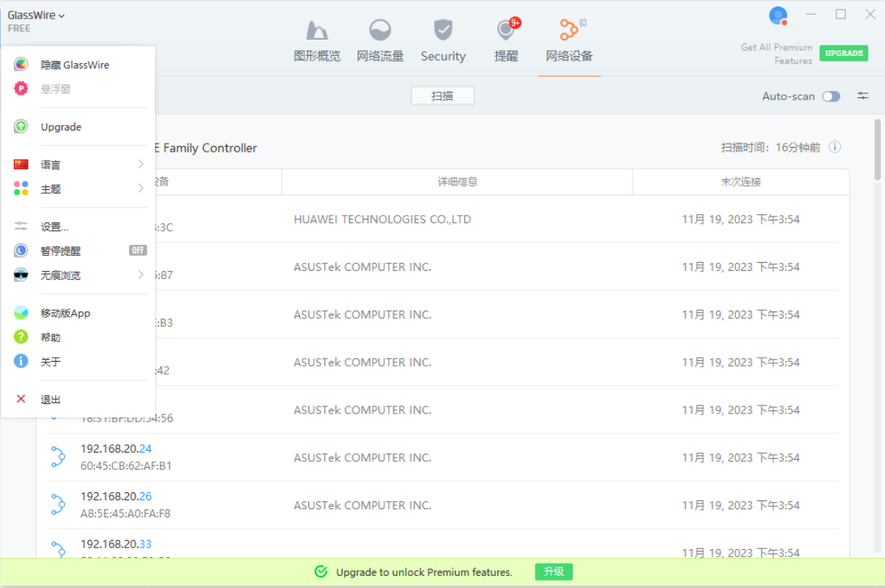The width and height of the screenshot is (885, 588).
Task: Click device icon for 192.168.20.24
Action: pyautogui.click(x=58, y=457)
